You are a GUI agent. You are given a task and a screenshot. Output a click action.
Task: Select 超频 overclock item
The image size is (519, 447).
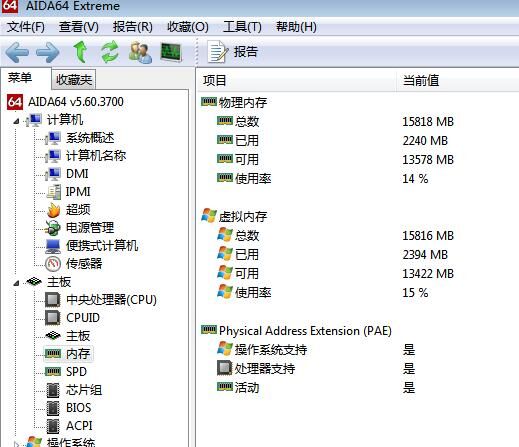click(78, 210)
